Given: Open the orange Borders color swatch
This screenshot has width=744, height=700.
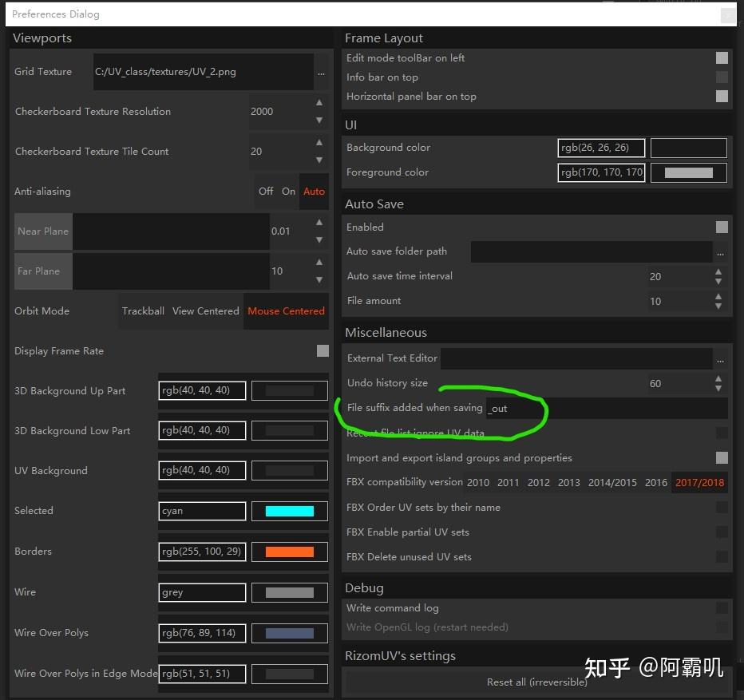Looking at the screenshot, I should [290, 552].
